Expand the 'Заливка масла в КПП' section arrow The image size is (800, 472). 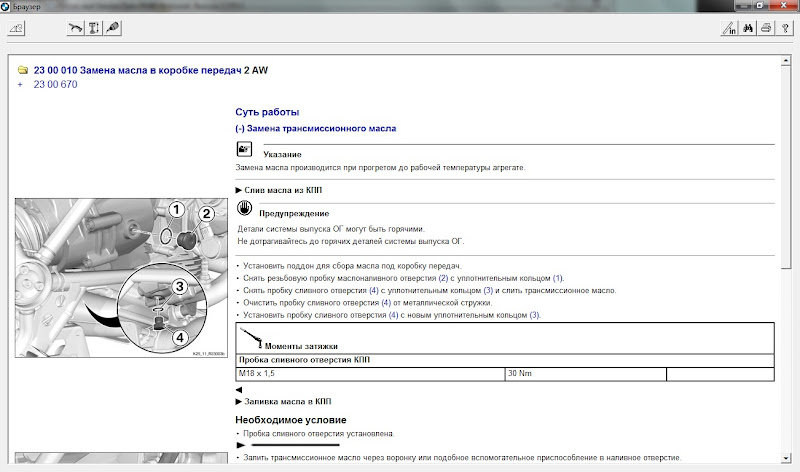coord(238,400)
